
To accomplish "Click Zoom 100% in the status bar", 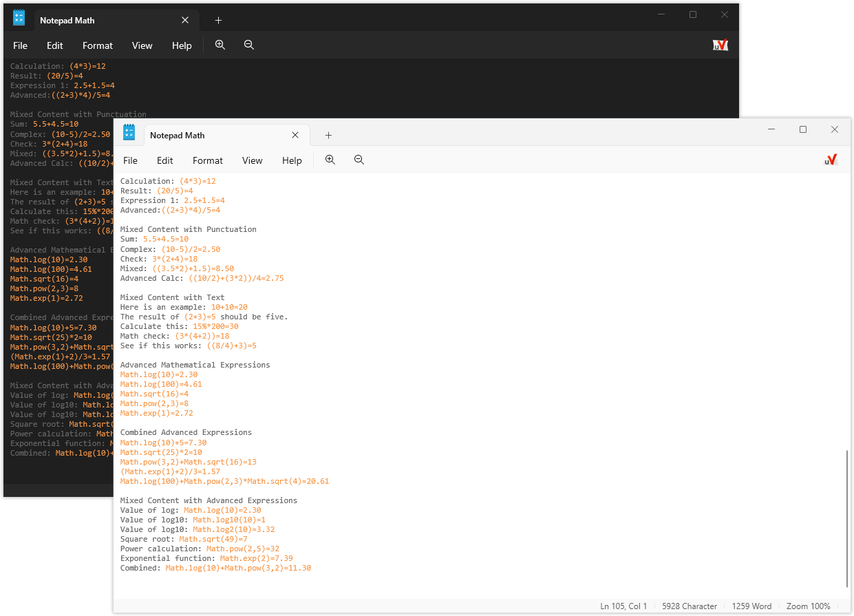I will pyautogui.click(x=808, y=606).
